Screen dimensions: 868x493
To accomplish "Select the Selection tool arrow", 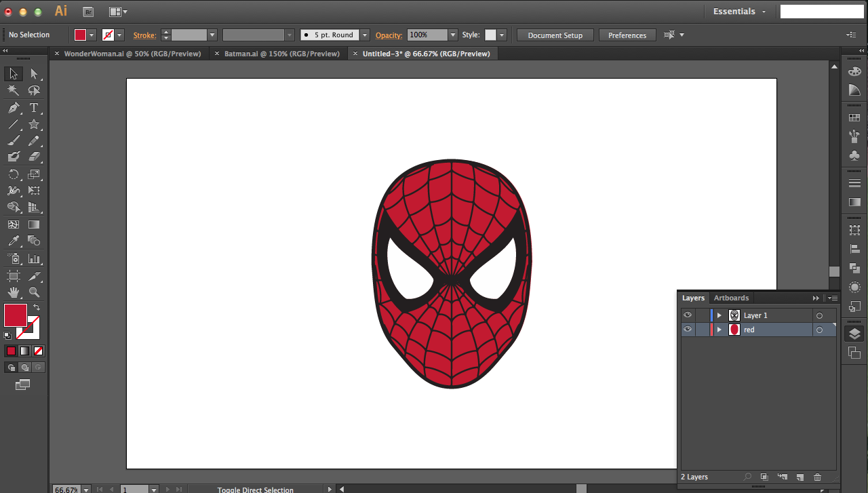I will [14, 74].
